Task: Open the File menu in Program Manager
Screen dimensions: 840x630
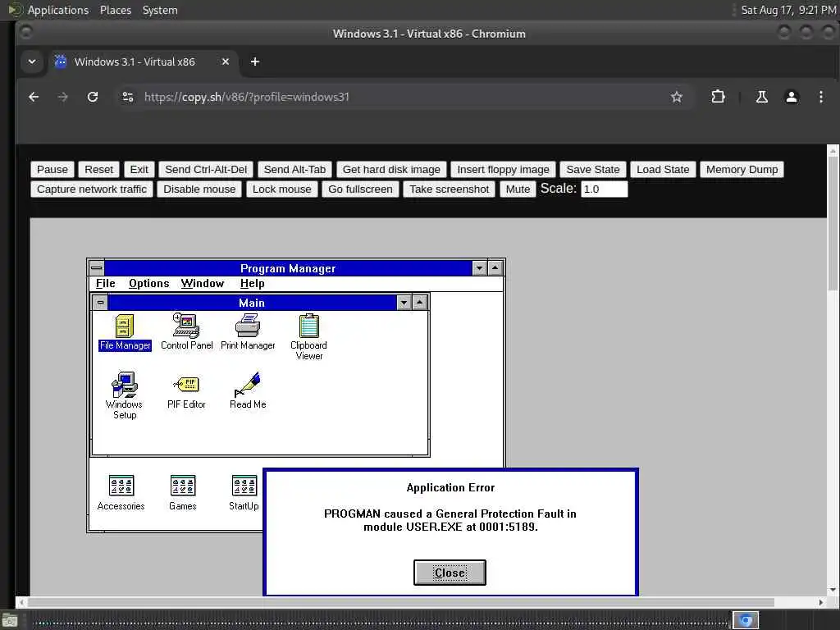Action: click(106, 283)
